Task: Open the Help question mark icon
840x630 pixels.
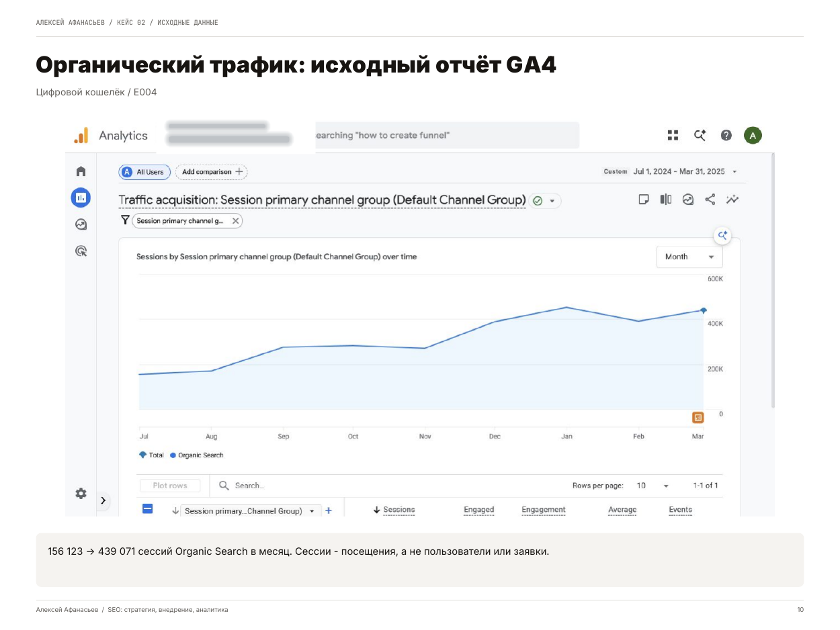Action: (726, 135)
